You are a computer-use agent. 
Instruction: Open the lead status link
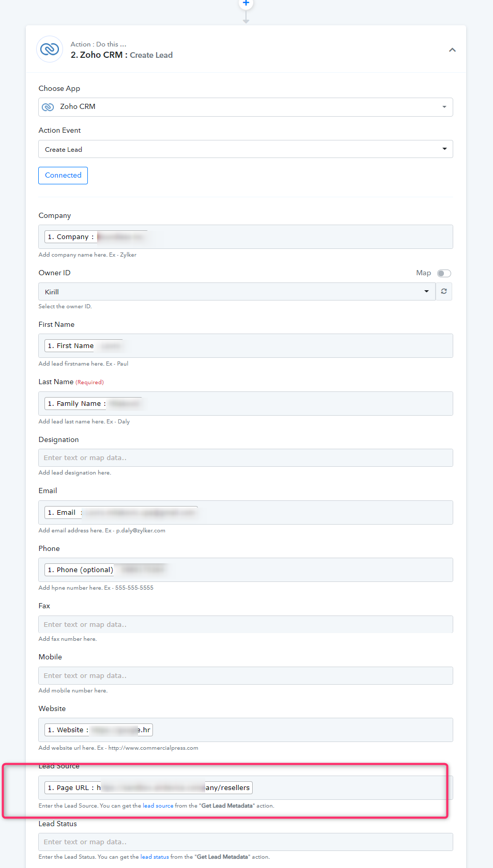coord(155,857)
